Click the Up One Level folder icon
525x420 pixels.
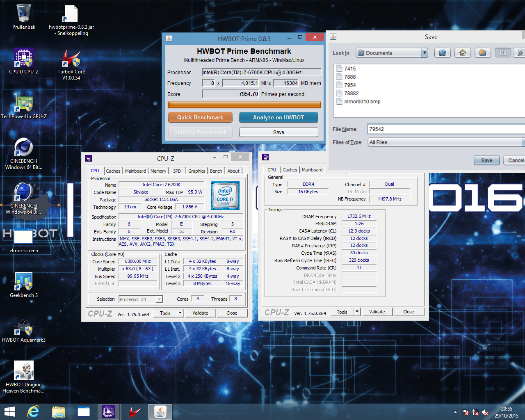(443, 52)
